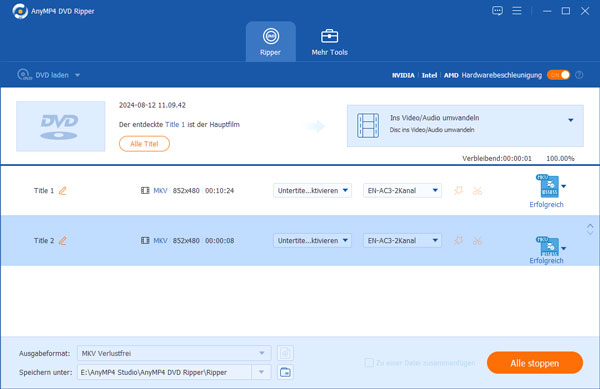Click the scissors cut icon for Title 2
Image resolution: width=600 pixels, height=389 pixels.
[477, 241]
